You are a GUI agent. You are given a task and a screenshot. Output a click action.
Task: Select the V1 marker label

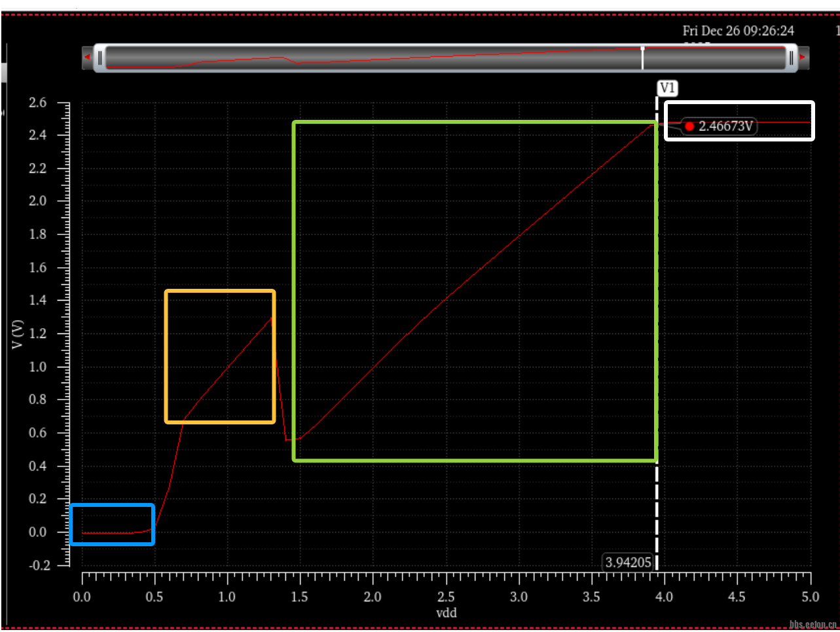667,88
